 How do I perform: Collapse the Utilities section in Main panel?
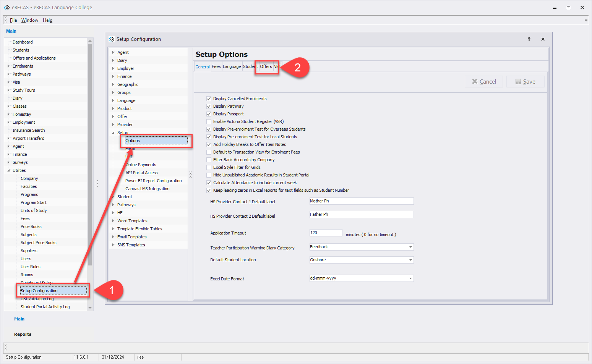click(x=8, y=170)
